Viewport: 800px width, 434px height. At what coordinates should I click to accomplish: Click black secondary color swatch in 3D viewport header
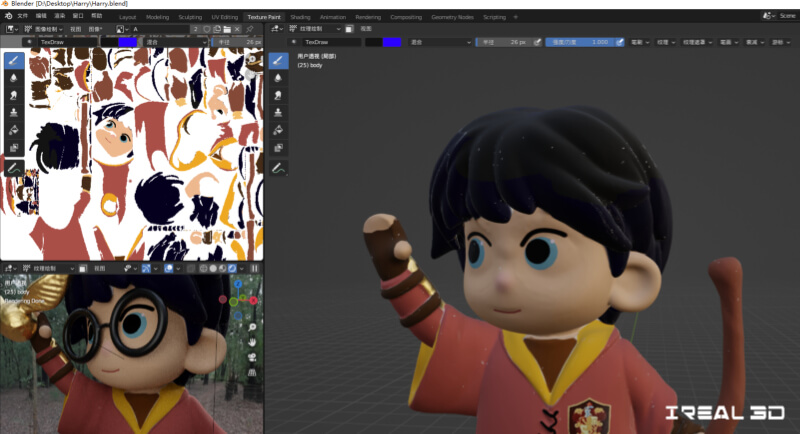374,42
